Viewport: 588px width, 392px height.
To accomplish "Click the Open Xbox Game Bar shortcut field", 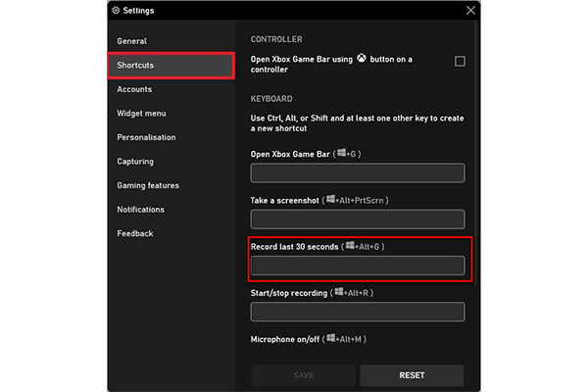I will pyautogui.click(x=358, y=172).
